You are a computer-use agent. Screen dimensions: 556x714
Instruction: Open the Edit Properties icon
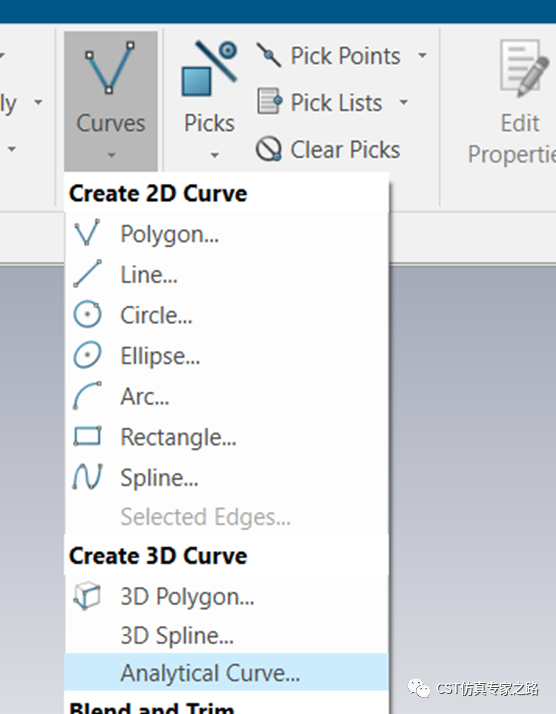tap(524, 68)
